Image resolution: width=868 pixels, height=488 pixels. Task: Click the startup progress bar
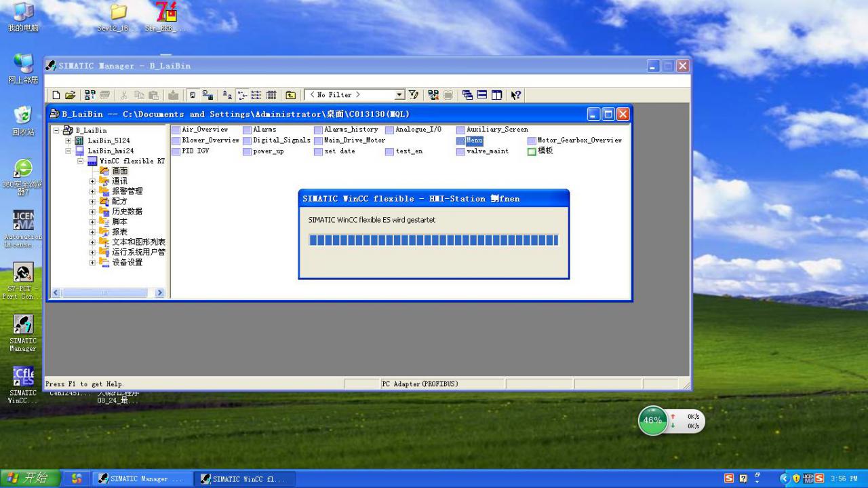coord(433,240)
